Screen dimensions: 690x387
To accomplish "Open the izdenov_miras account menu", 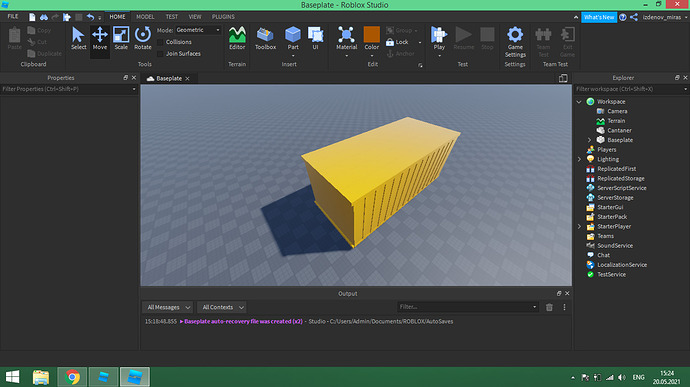I will point(664,17).
